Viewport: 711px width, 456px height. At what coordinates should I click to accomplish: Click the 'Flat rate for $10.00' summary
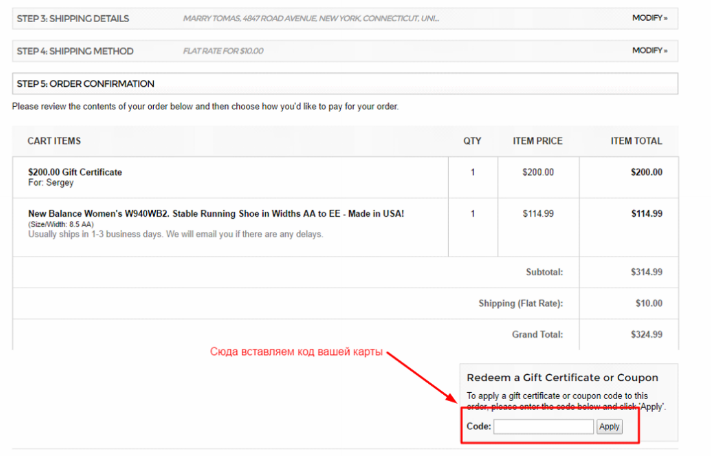pos(223,51)
